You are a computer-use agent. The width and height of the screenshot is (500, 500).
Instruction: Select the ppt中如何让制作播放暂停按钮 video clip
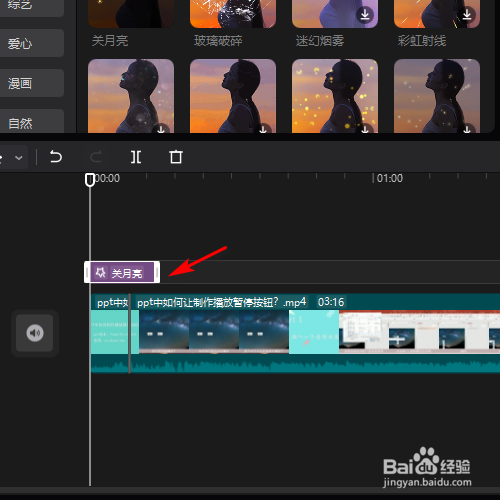[x=315, y=333]
